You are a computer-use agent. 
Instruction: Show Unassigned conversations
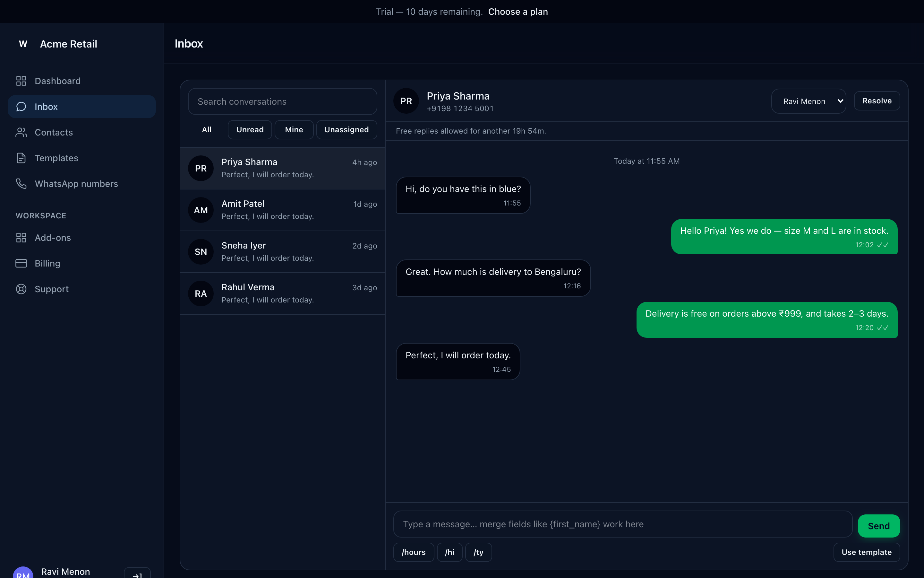(x=347, y=130)
